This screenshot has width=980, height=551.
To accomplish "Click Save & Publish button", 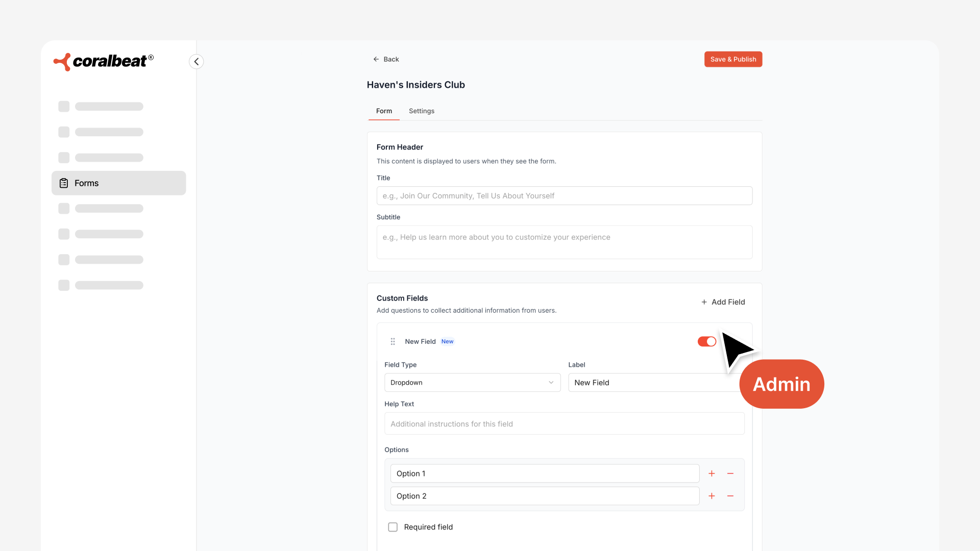I will (733, 59).
